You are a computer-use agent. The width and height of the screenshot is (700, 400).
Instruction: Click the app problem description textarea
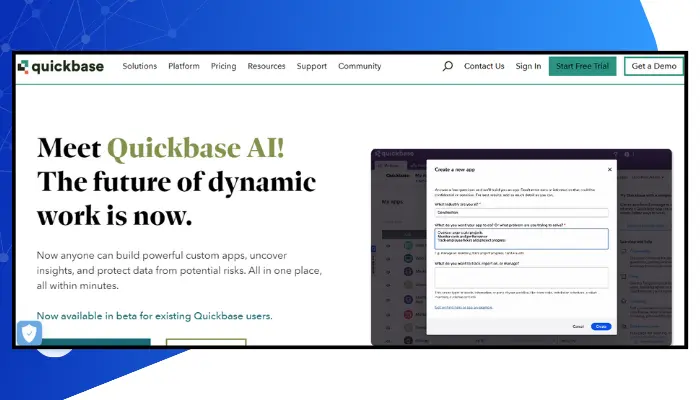tap(521, 239)
